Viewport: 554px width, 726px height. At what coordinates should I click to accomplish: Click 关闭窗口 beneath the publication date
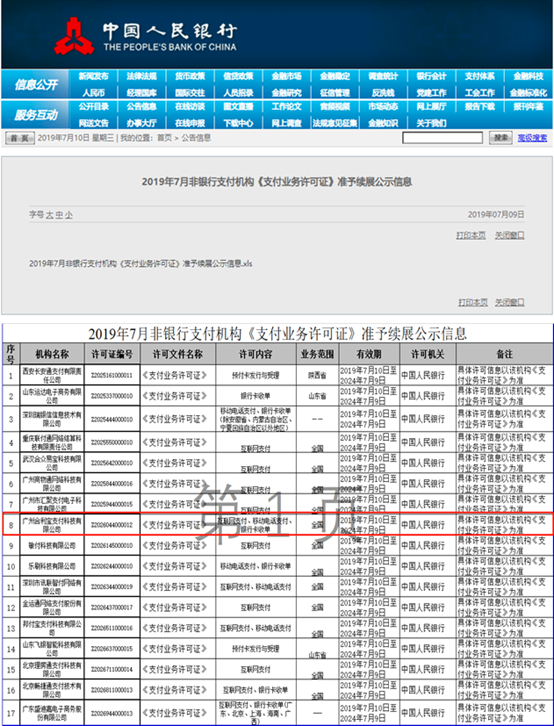(510, 235)
